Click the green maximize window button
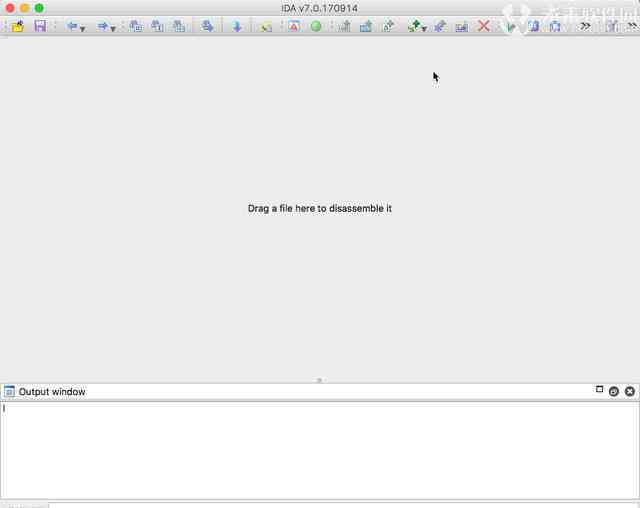The width and height of the screenshot is (640, 508). (39, 8)
